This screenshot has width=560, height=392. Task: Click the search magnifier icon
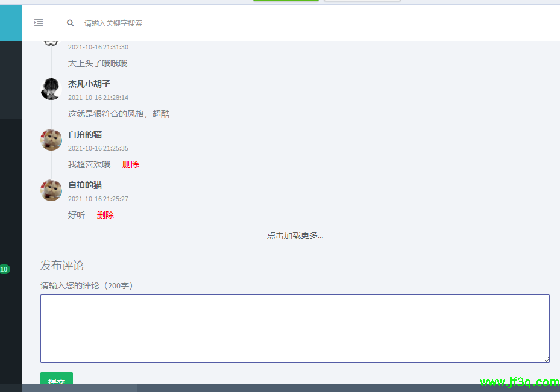click(71, 23)
